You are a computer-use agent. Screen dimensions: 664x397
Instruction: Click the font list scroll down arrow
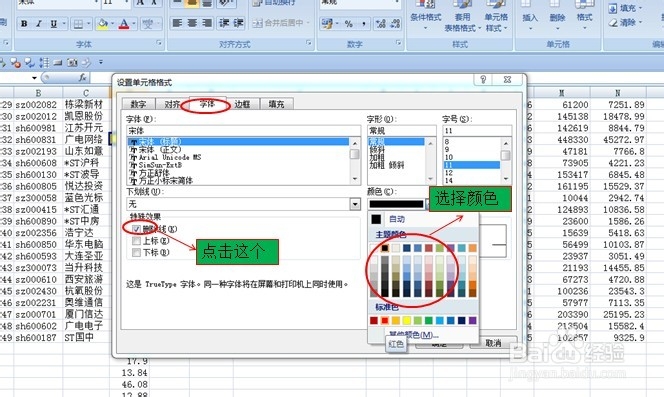pyautogui.click(x=355, y=180)
